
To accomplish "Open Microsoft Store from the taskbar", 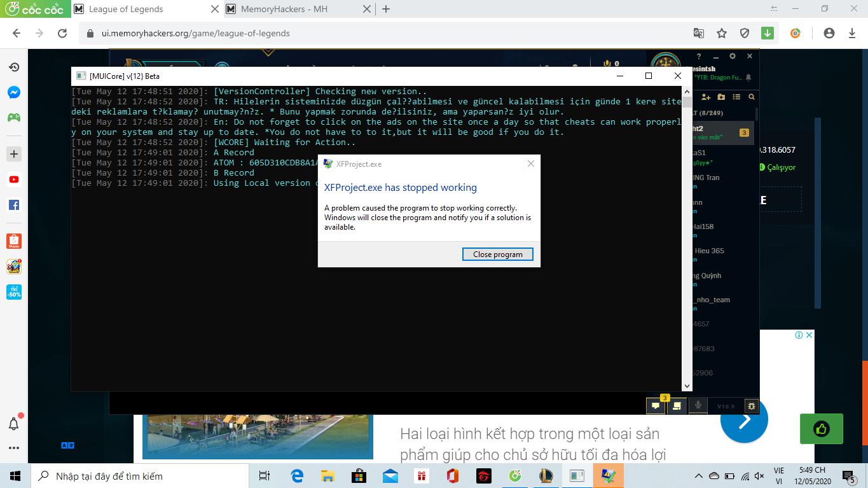I will (x=359, y=476).
